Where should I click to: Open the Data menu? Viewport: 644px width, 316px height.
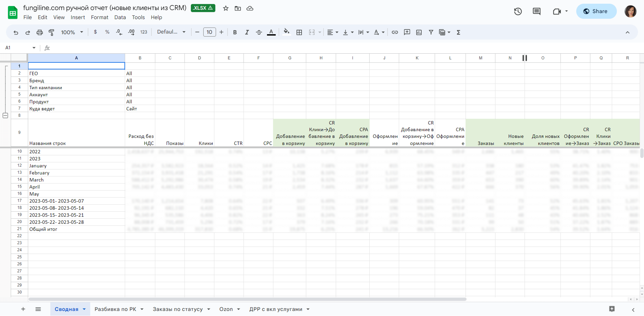(120, 17)
